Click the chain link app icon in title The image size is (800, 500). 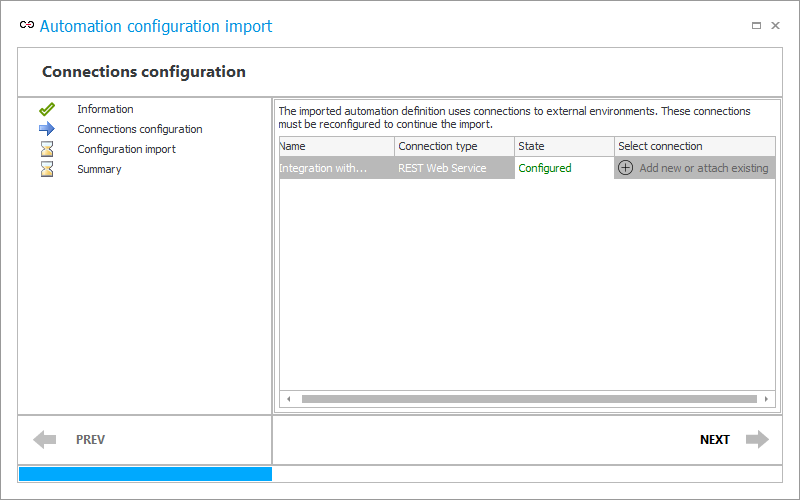click(27, 24)
